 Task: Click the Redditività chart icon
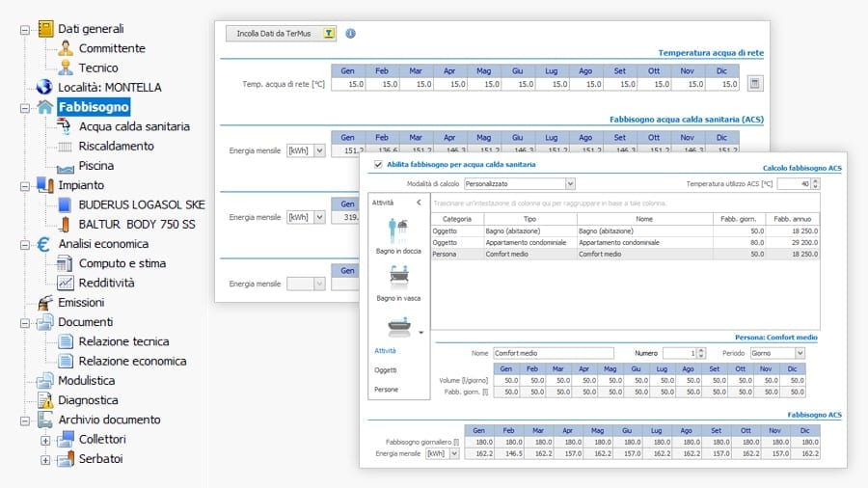pos(66,283)
